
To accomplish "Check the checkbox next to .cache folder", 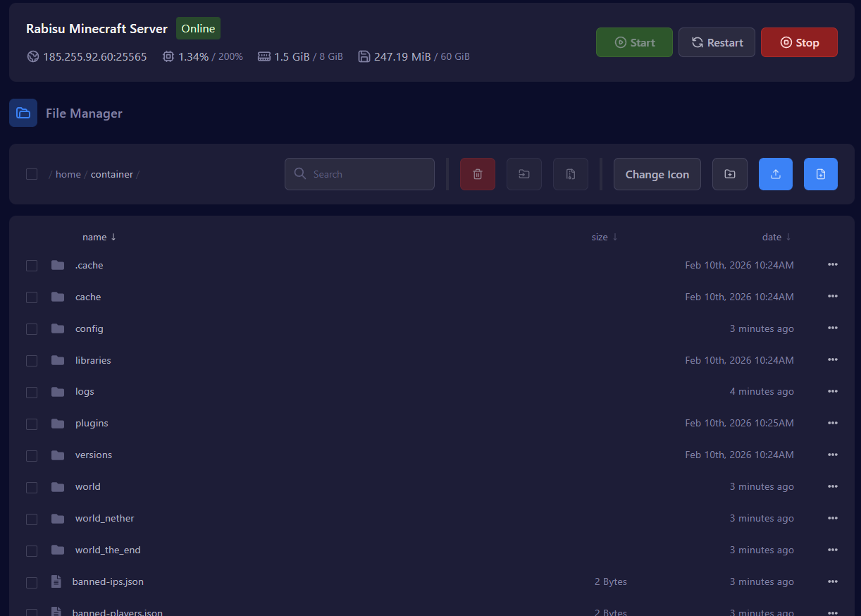I will click(x=31, y=266).
